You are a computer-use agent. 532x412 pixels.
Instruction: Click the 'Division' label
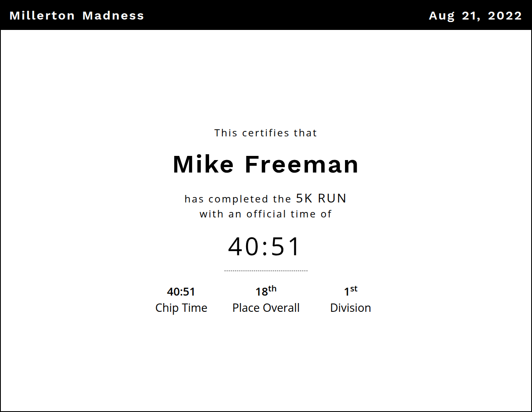[x=350, y=308]
